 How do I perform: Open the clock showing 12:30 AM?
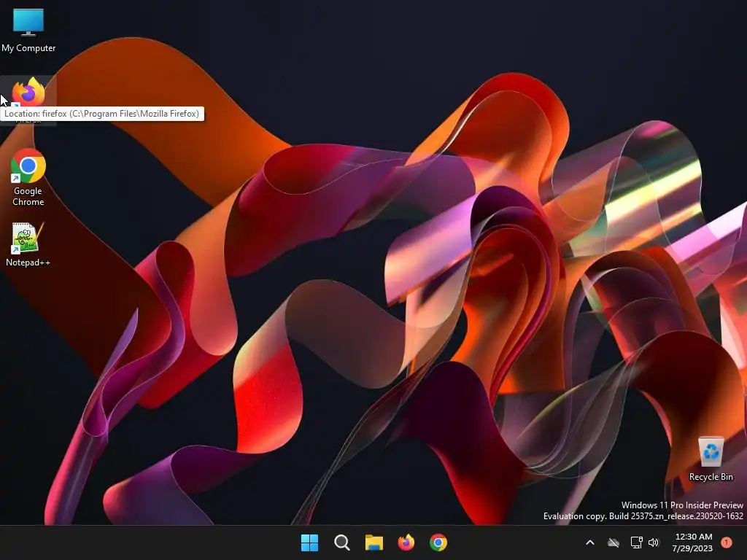coord(693,542)
